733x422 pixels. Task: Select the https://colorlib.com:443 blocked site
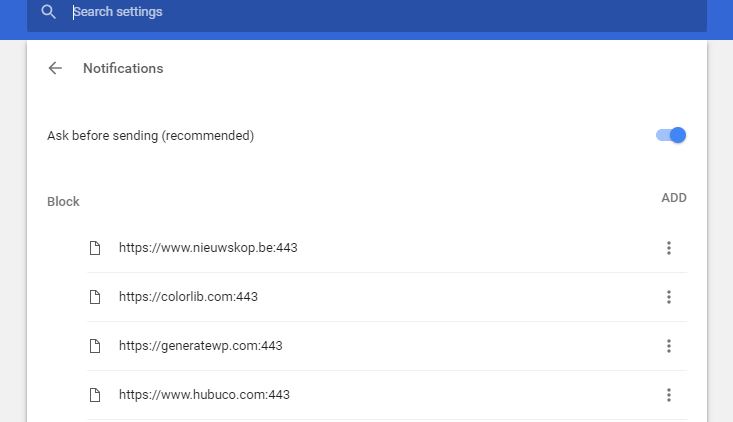189,297
